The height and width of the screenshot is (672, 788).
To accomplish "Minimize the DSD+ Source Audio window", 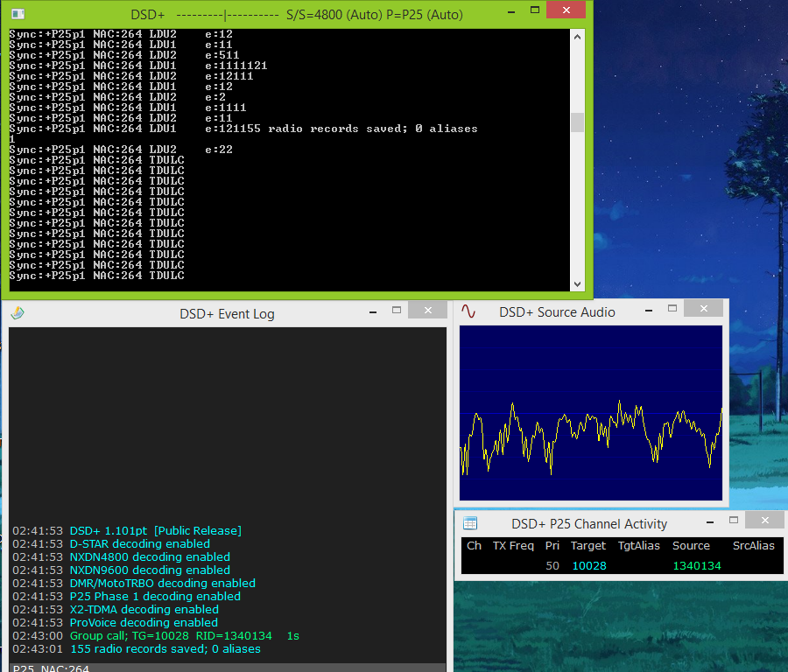I will point(649,310).
